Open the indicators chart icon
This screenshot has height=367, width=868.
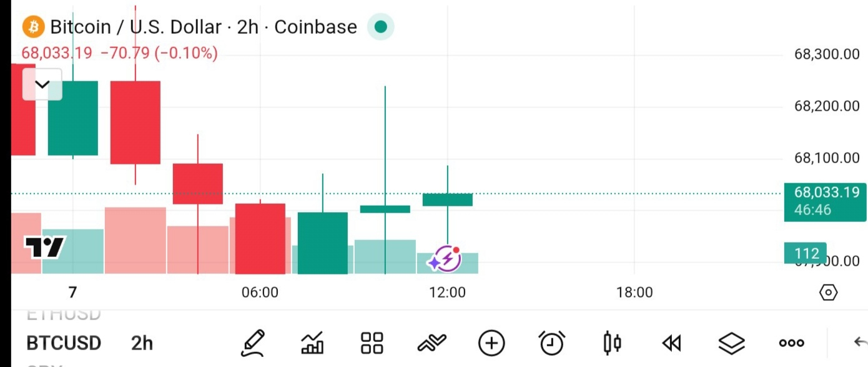[312, 343]
